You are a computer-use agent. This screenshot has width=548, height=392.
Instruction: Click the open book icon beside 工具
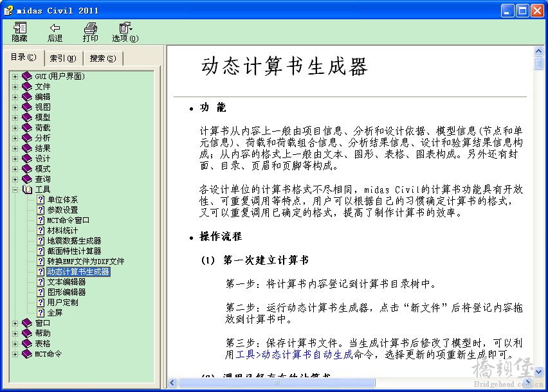tap(27, 190)
